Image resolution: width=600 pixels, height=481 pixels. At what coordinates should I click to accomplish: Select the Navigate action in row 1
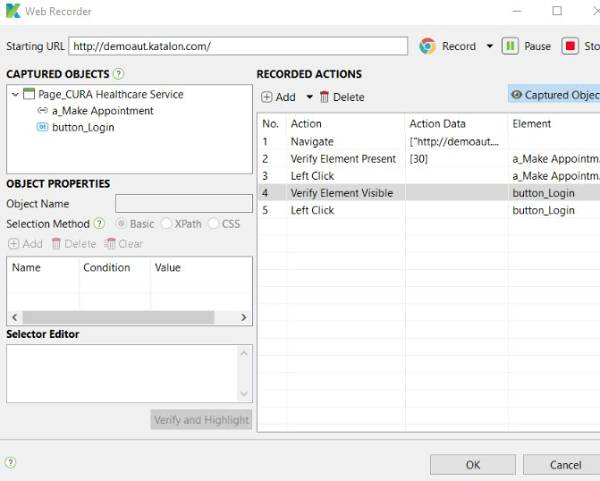pos(312,142)
